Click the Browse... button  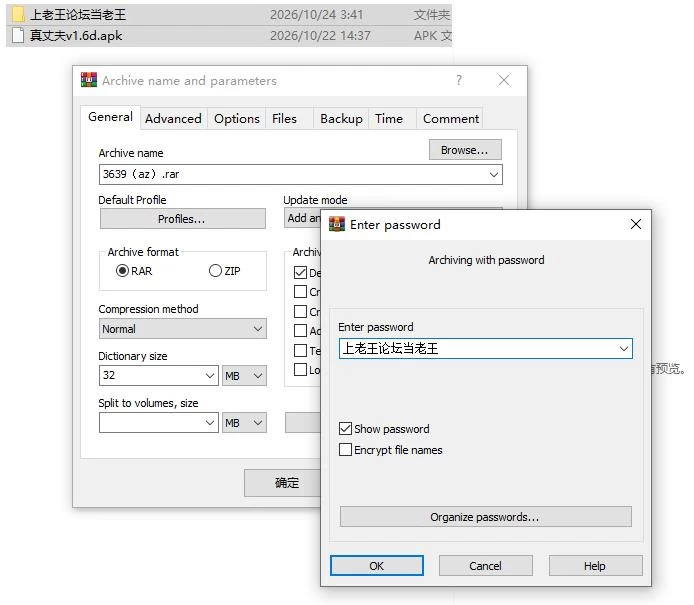(x=465, y=150)
